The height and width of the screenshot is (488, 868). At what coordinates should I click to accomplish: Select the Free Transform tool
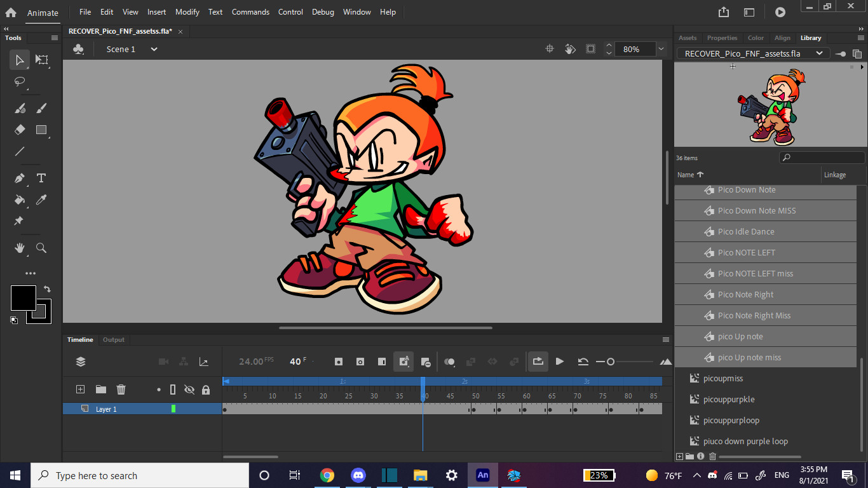pos(42,60)
